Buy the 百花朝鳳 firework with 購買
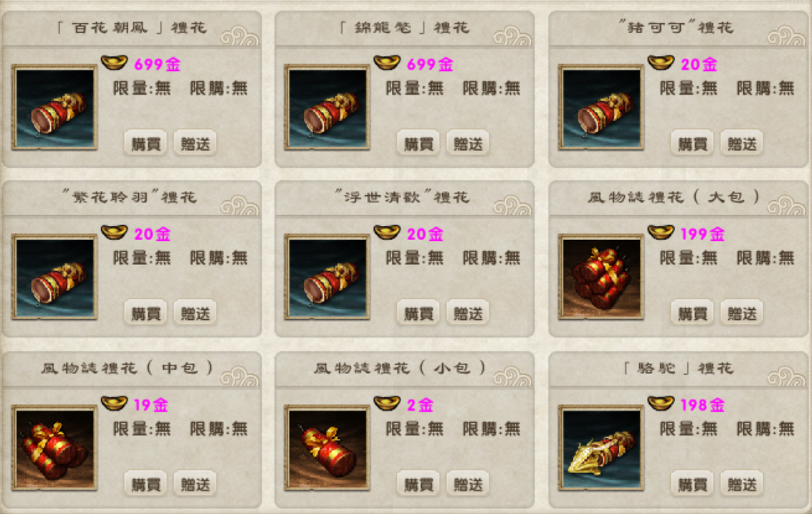Viewport: 812px width, 514px height. [145, 144]
